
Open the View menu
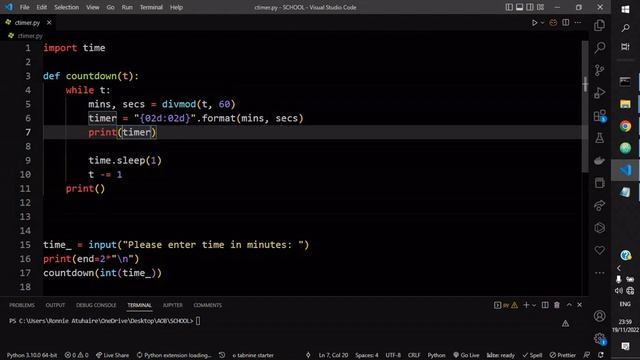[x=93, y=7]
